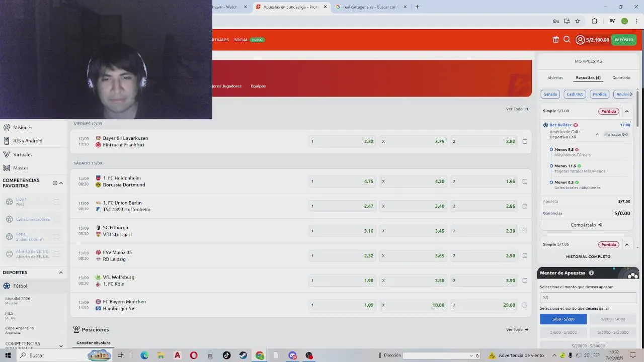The height and width of the screenshot is (362, 644).
Task: Collapse the Deportes section
Action: 61,273
